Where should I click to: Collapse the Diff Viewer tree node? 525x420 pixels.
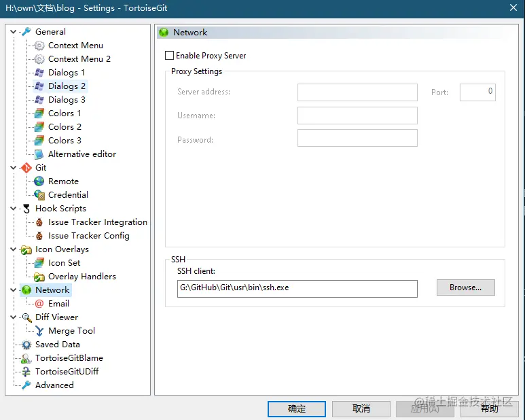13,317
